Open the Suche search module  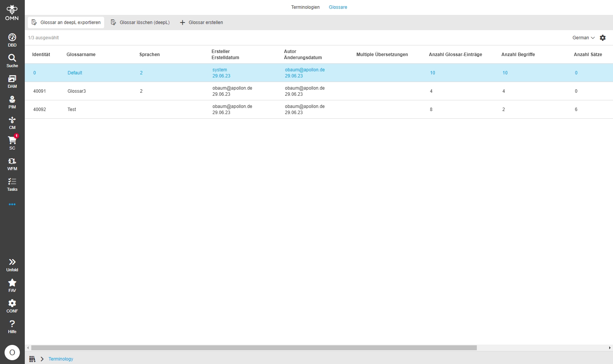coord(12,60)
